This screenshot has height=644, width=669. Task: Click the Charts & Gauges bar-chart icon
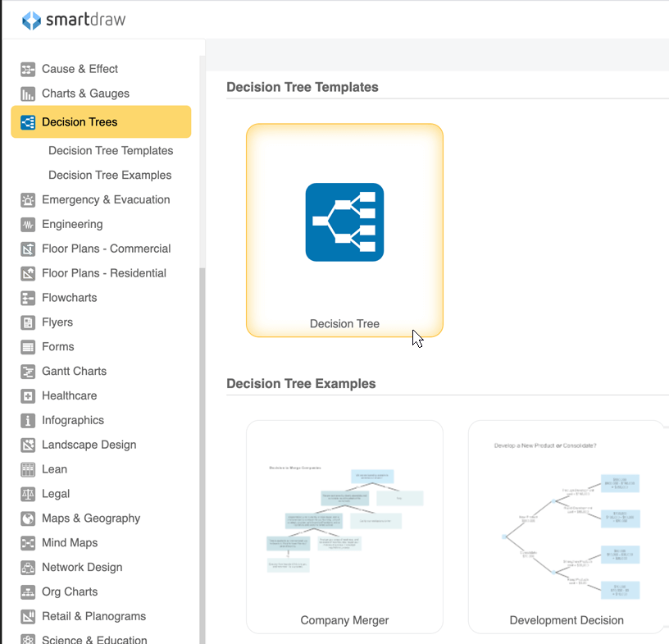(28, 94)
